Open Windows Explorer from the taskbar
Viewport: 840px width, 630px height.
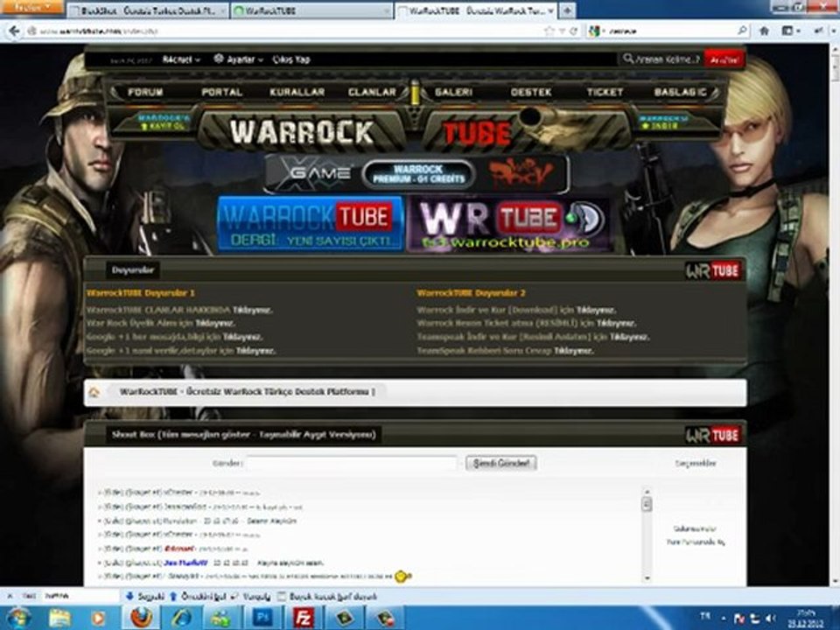(x=60, y=619)
